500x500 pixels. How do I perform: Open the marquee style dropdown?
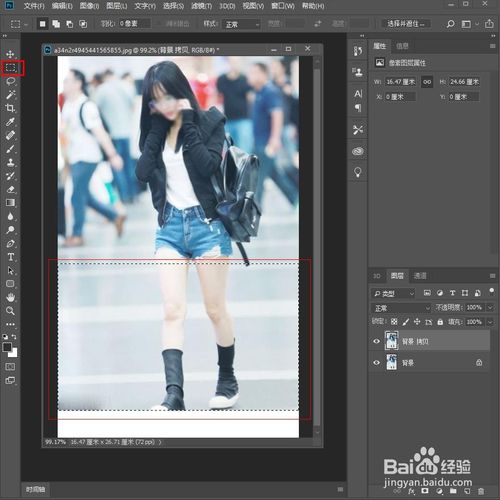pyautogui.click(x=241, y=24)
